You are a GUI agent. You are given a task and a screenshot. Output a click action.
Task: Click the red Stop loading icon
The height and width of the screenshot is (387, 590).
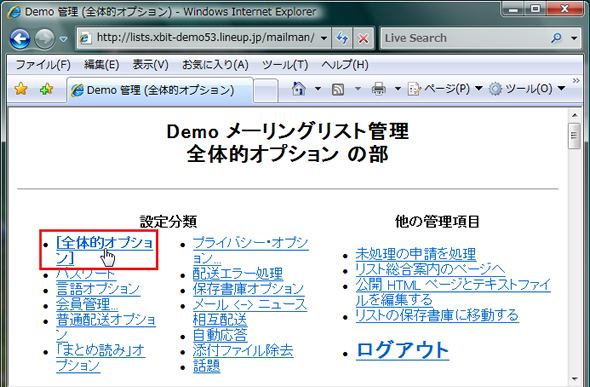pos(363,38)
